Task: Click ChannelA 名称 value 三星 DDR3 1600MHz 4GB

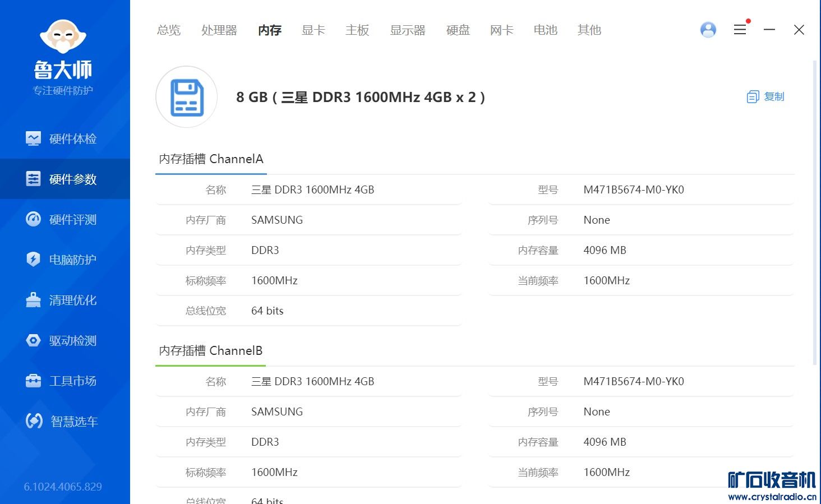Action: pos(312,189)
